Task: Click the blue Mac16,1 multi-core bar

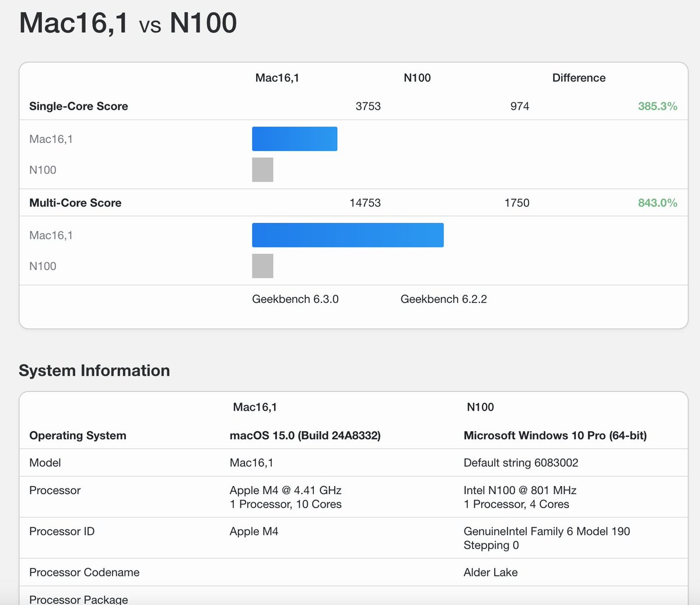Action: (x=348, y=235)
